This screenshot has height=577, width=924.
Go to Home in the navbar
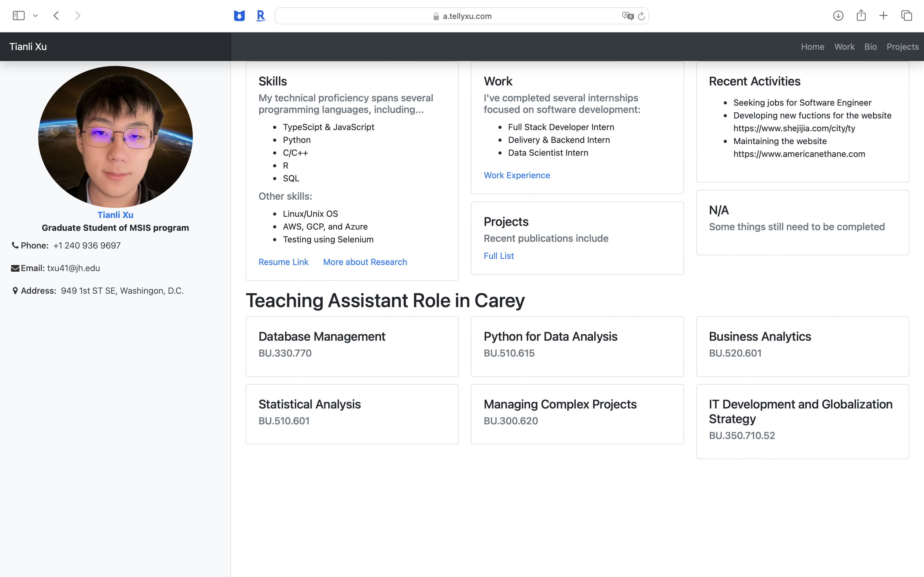[812, 46]
